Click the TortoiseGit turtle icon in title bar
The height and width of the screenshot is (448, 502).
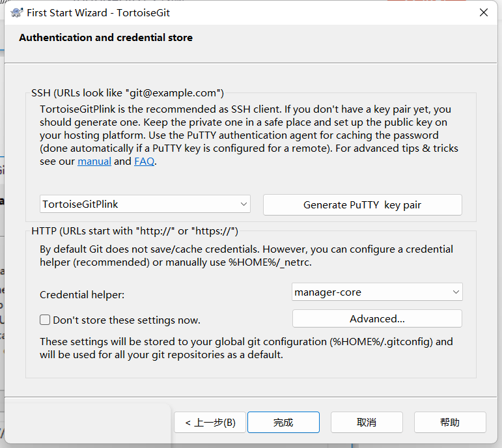pyautogui.click(x=17, y=12)
